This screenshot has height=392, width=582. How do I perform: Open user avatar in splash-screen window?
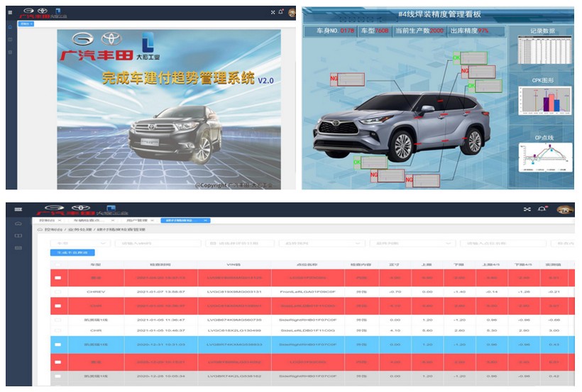click(292, 13)
